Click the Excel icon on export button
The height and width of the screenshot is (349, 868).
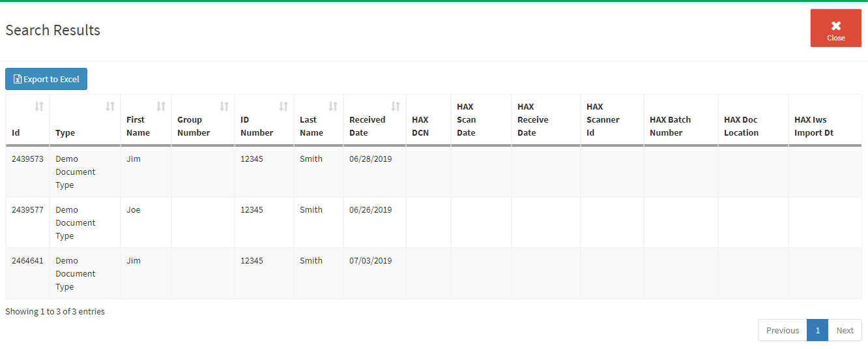pyautogui.click(x=18, y=80)
